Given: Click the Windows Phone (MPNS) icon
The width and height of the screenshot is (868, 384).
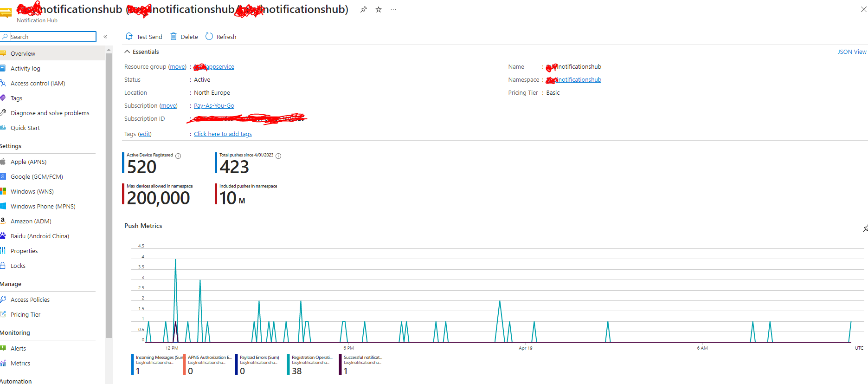Looking at the screenshot, I should click(x=3, y=206).
